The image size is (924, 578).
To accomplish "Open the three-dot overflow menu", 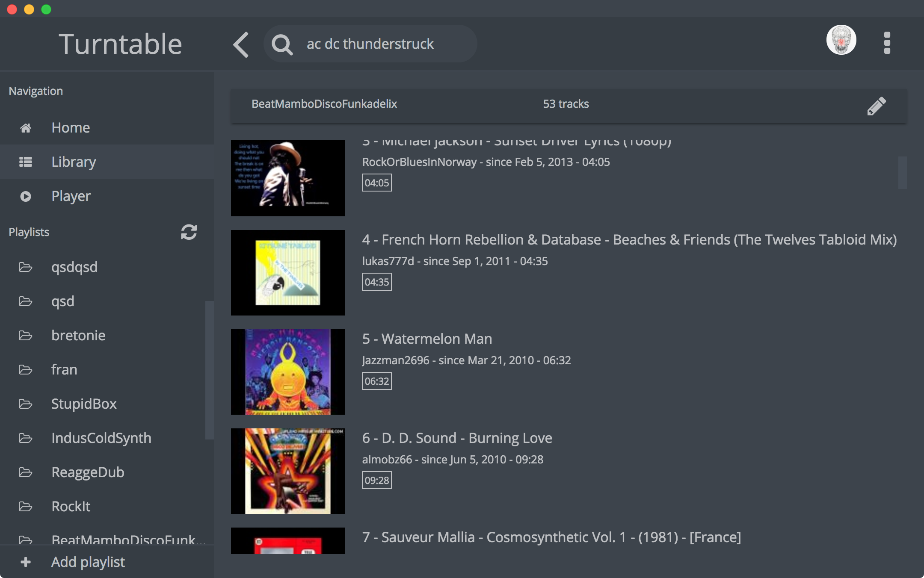I will pyautogui.click(x=887, y=43).
